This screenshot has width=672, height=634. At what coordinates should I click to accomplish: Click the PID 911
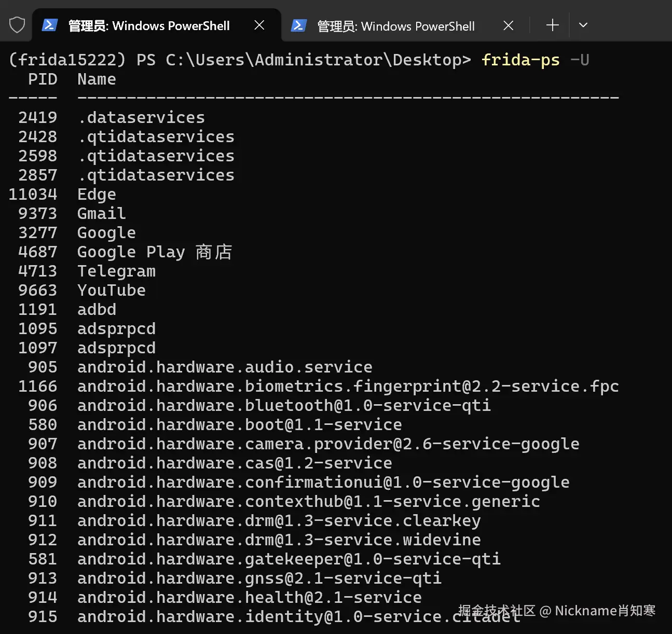(43, 521)
